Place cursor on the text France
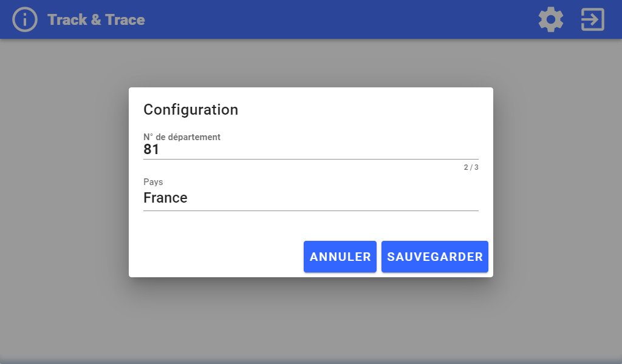The image size is (622, 364). click(165, 198)
